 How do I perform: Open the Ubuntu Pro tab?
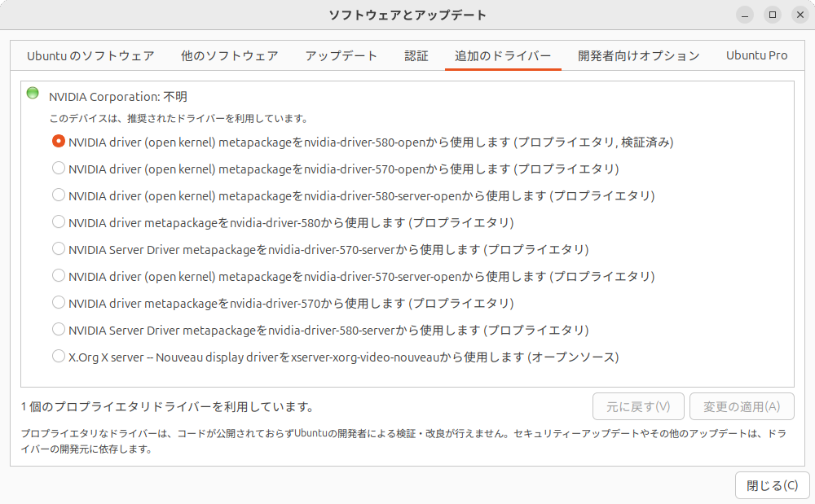(x=756, y=56)
